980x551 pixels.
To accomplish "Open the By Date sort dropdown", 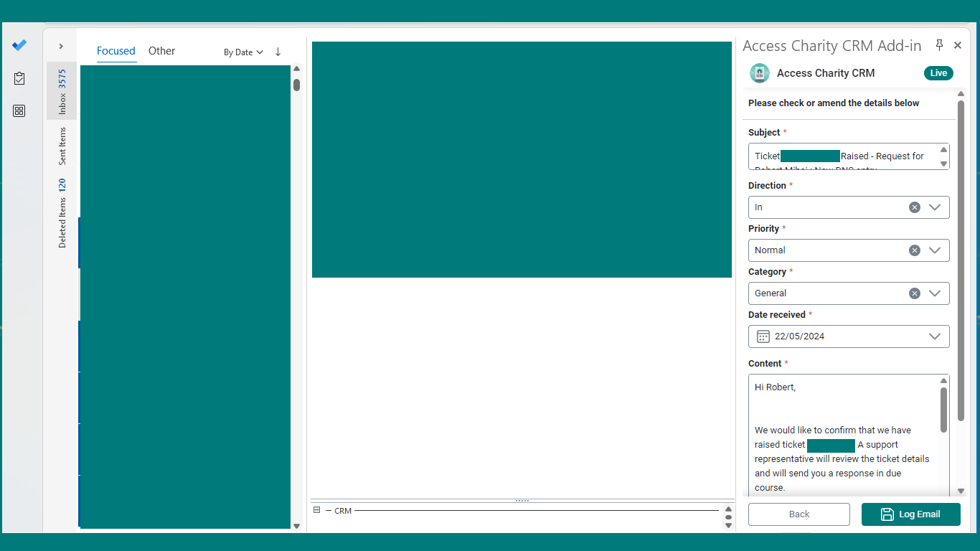I will pyautogui.click(x=243, y=52).
